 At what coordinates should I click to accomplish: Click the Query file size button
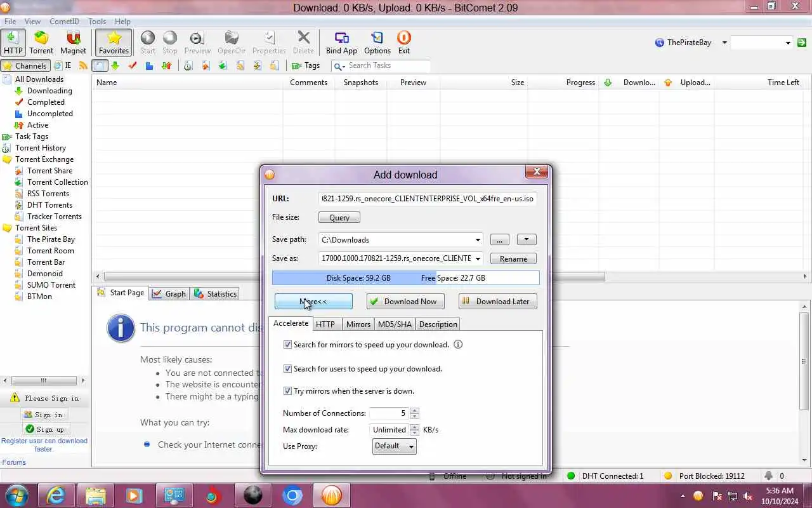point(339,217)
